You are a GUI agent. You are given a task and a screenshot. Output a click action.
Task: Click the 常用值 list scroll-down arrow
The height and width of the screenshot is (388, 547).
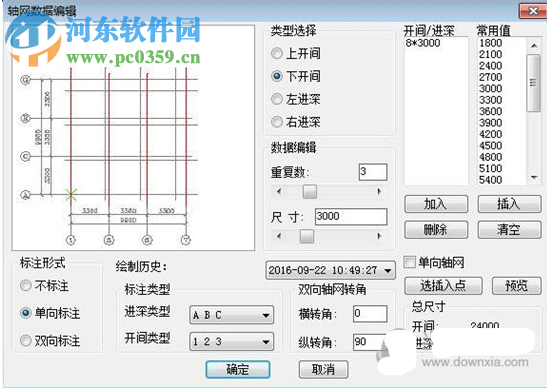pyautogui.click(x=534, y=178)
